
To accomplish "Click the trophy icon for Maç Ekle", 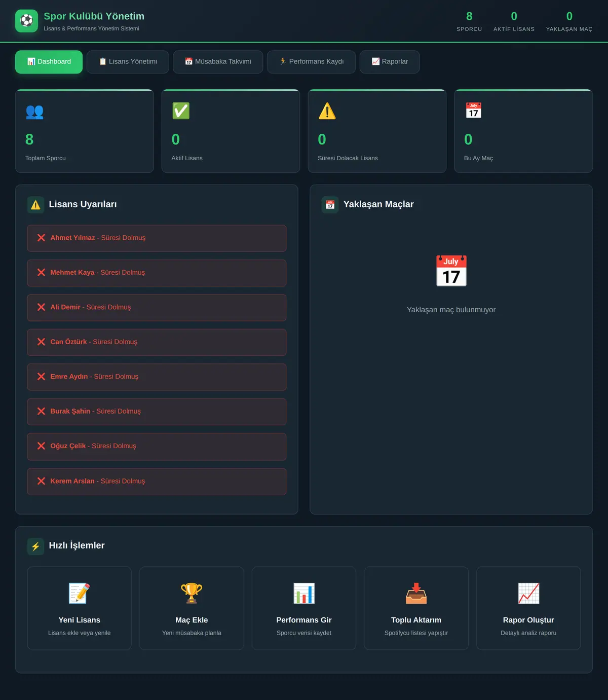I will (192, 593).
